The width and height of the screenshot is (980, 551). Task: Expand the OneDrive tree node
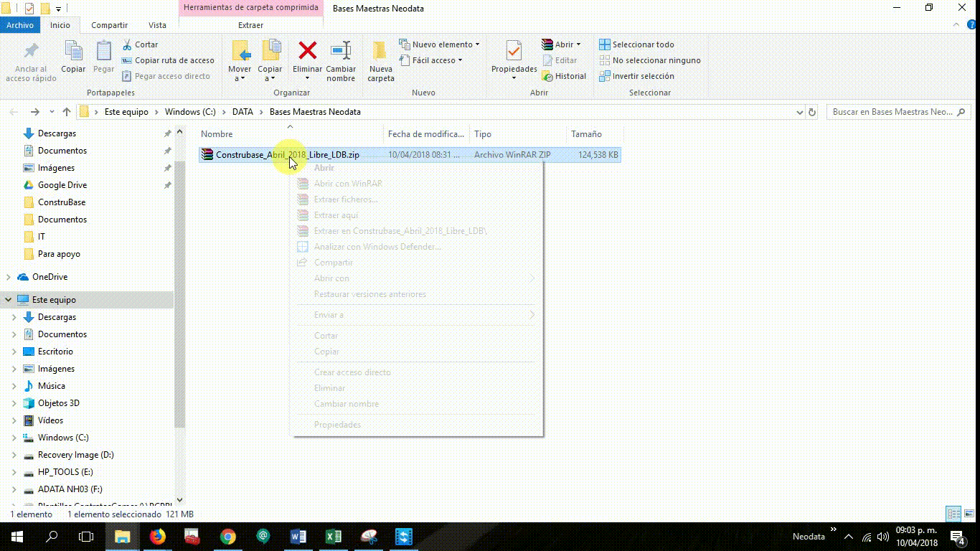[9, 277]
